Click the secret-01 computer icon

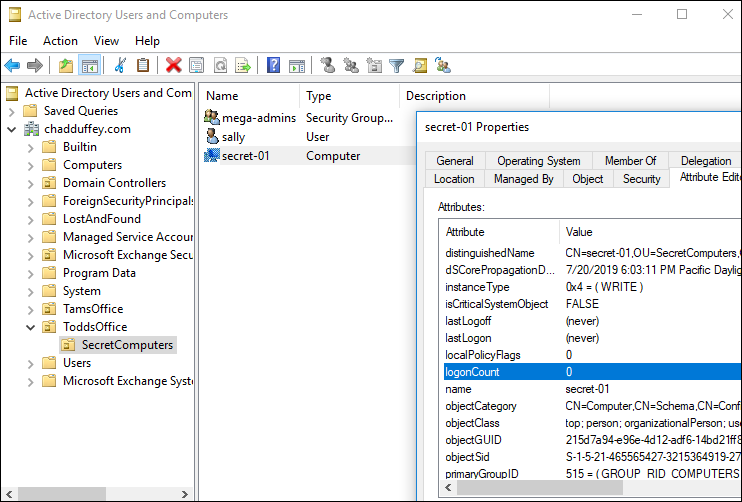[x=212, y=155]
